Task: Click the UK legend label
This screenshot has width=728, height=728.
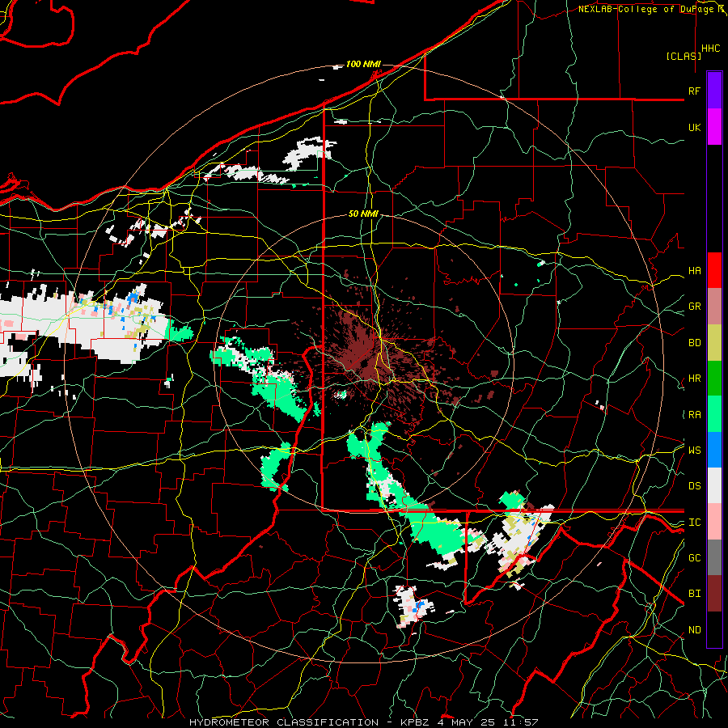Action: point(694,127)
